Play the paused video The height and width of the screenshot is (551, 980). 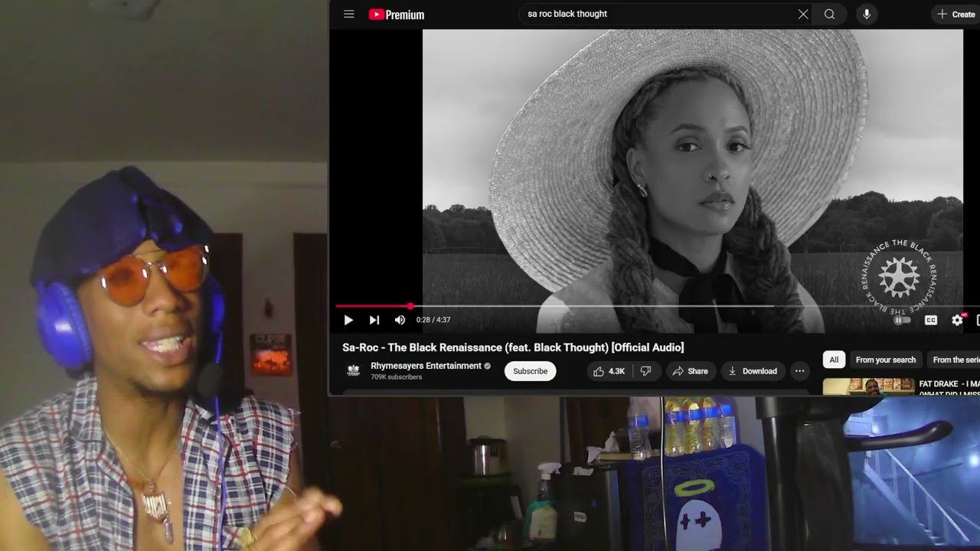(x=348, y=320)
